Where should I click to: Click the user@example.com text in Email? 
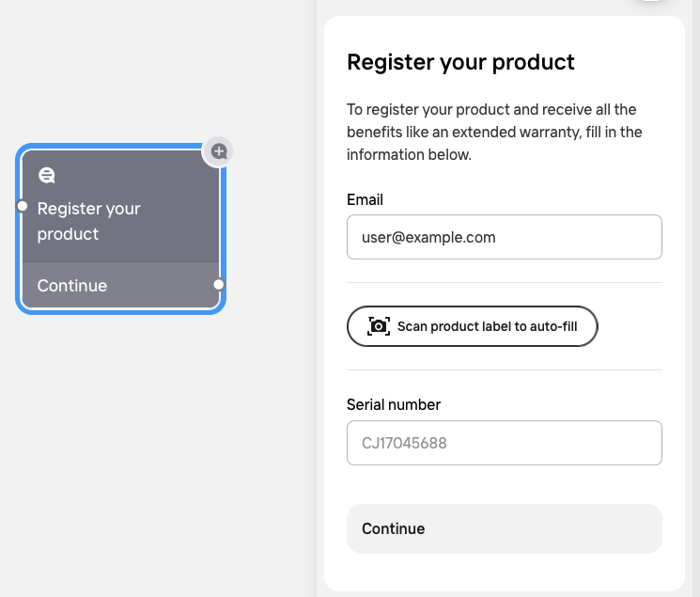click(x=428, y=237)
